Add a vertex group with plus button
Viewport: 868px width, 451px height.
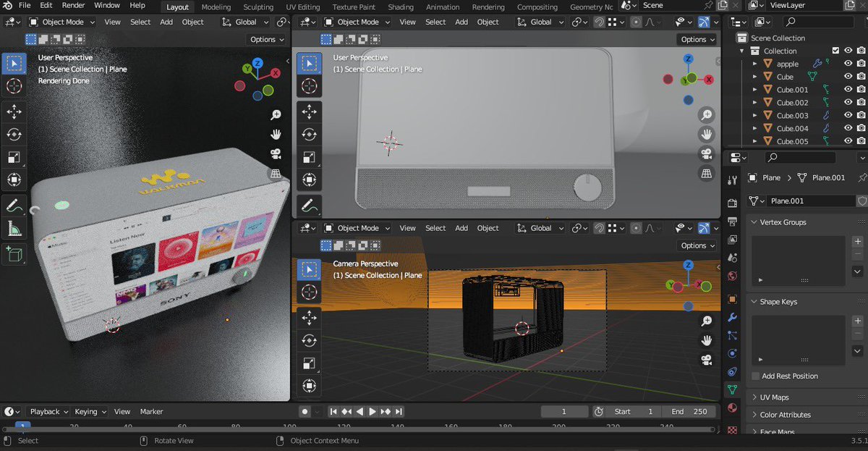coord(858,242)
